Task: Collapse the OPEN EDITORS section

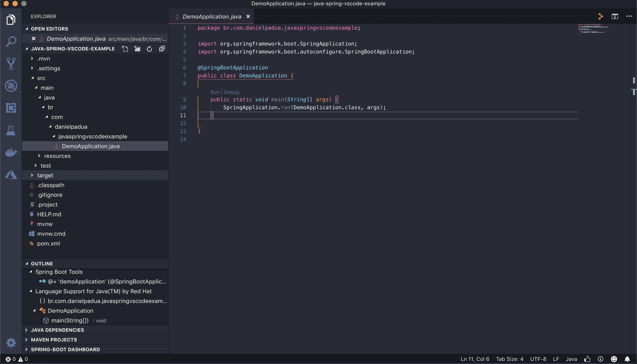Action: pos(27,29)
